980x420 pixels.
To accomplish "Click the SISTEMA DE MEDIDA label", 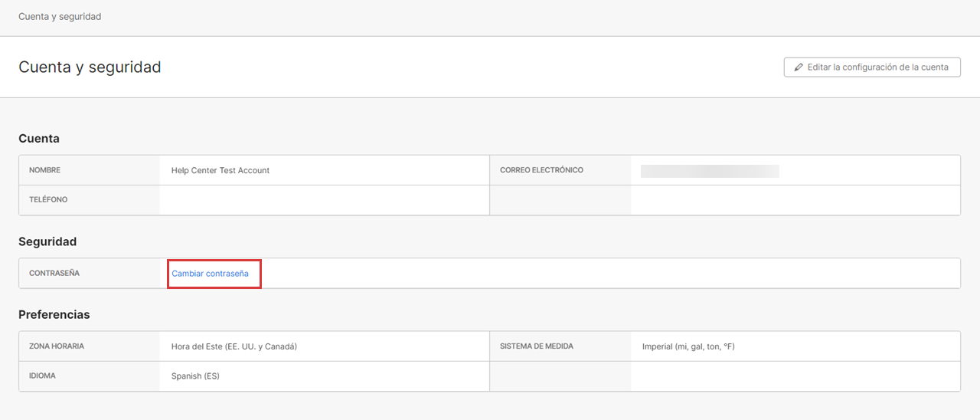I will 537,346.
